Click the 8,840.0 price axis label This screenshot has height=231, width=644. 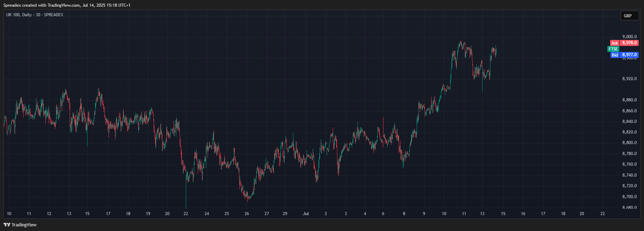630,122
